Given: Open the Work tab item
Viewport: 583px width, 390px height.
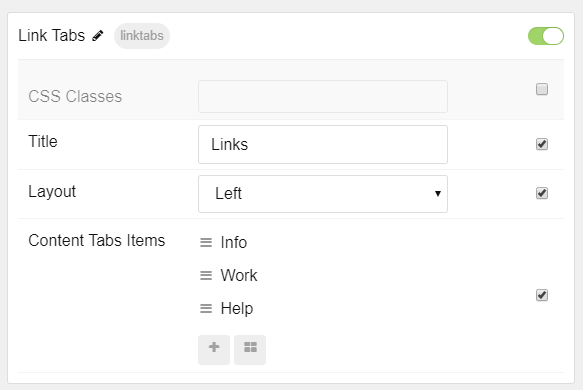Looking at the screenshot, I should pos(239,275).
